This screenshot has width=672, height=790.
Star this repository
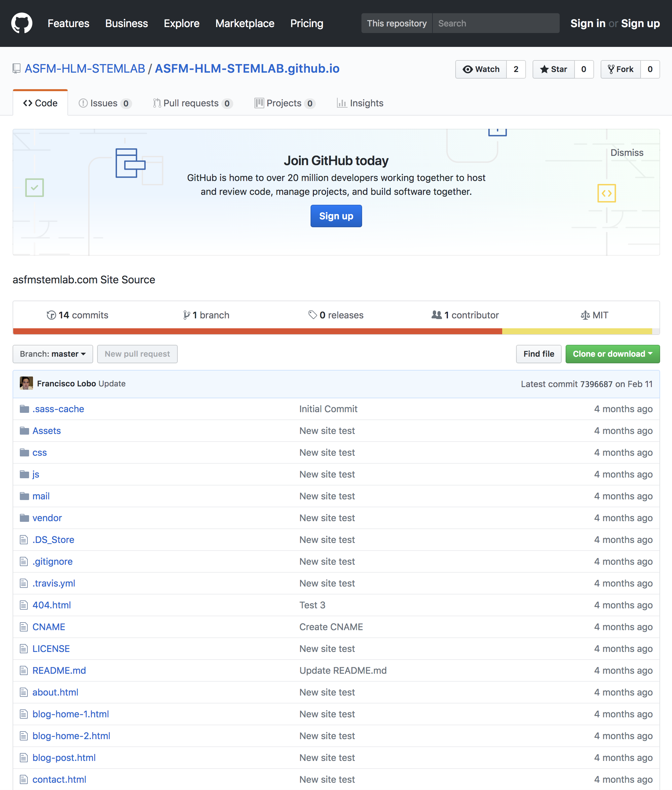(553, 69)
